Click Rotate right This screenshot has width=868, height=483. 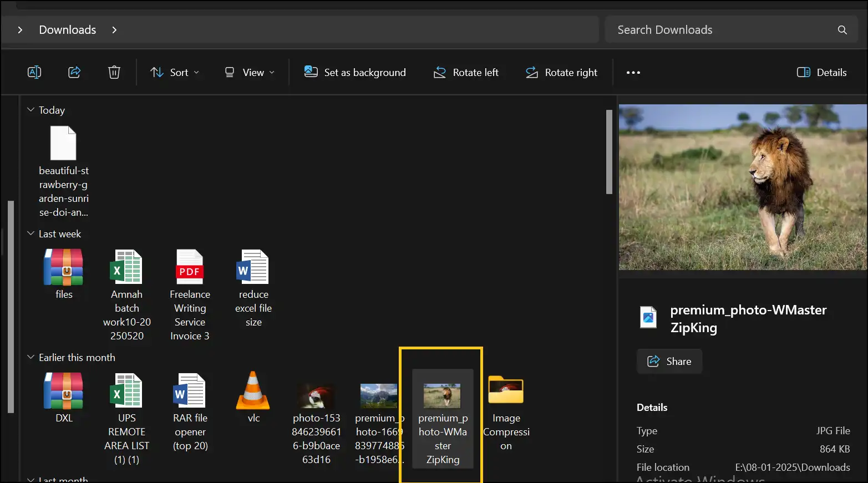(x=561, y=72)
